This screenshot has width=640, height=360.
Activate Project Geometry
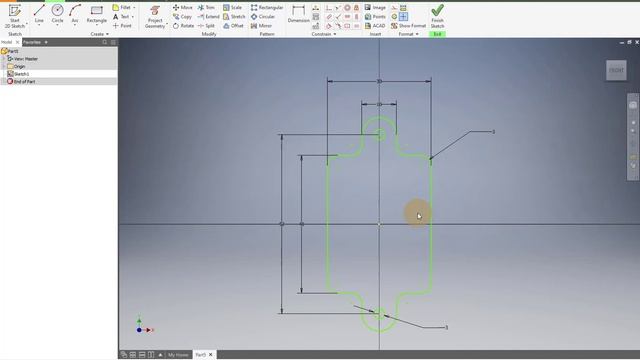click(x=155, y=16)
